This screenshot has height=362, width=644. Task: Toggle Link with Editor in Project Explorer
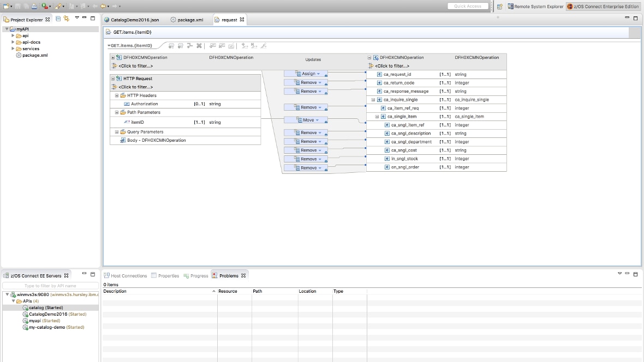pos(66,18)
